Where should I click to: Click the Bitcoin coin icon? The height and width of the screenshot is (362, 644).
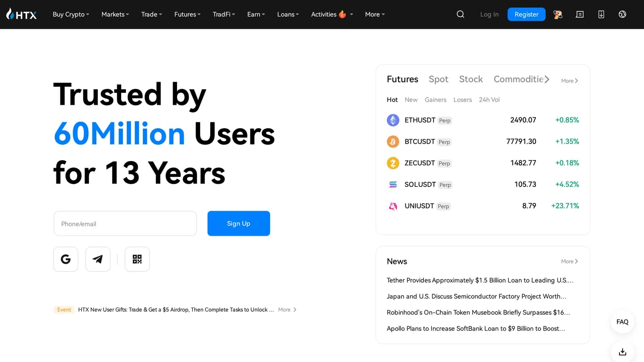click(x=393, y=142)
